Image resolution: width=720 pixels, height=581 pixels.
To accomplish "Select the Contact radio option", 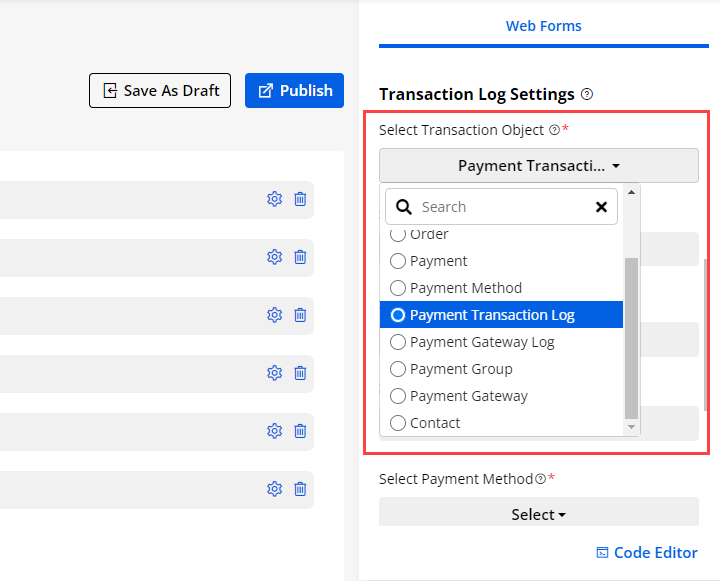I will point(398,423).
